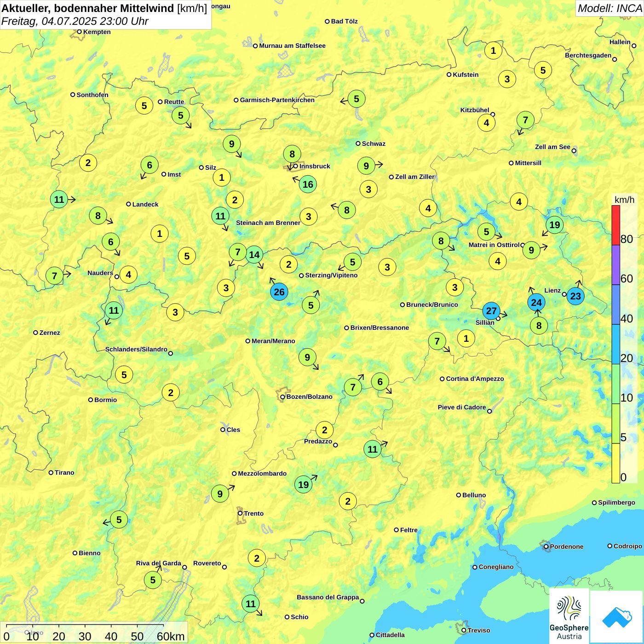Select the 16 km/h marker below Innsbruck
The image size is (644, 644).
pyautogui.click(x=308, y=184)
